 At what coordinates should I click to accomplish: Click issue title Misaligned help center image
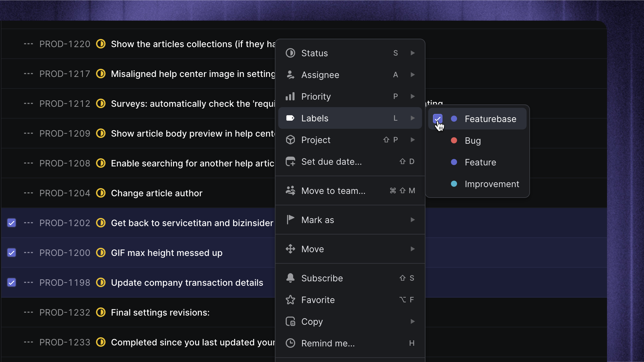193,74
